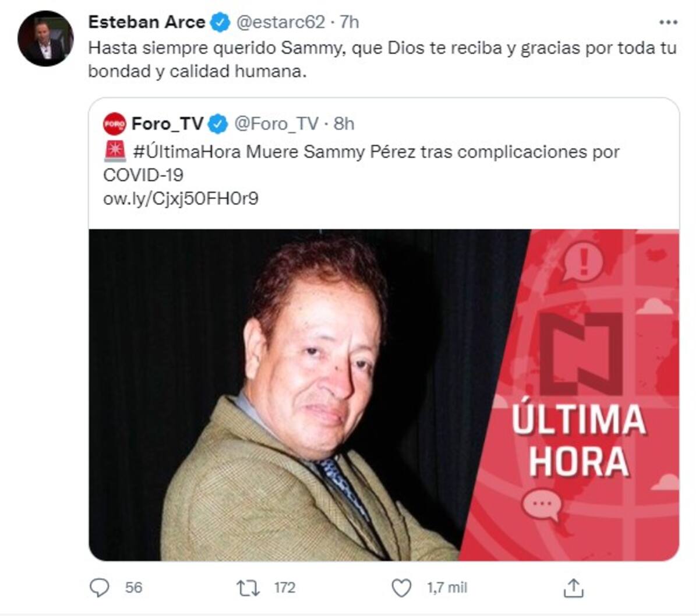699x616 pixels.
Task: Click the 8h quoted tweet timestamp
Action: point(344,124)
